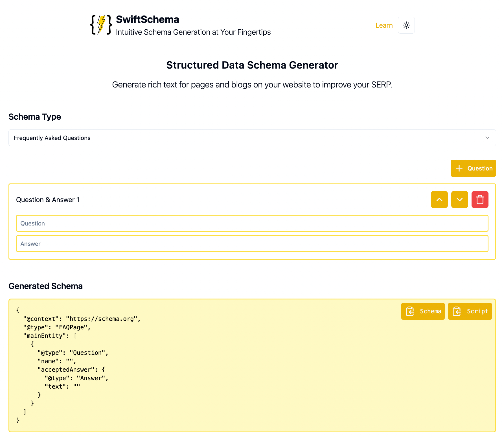Click the Generated Schema heading

point(45,286)
